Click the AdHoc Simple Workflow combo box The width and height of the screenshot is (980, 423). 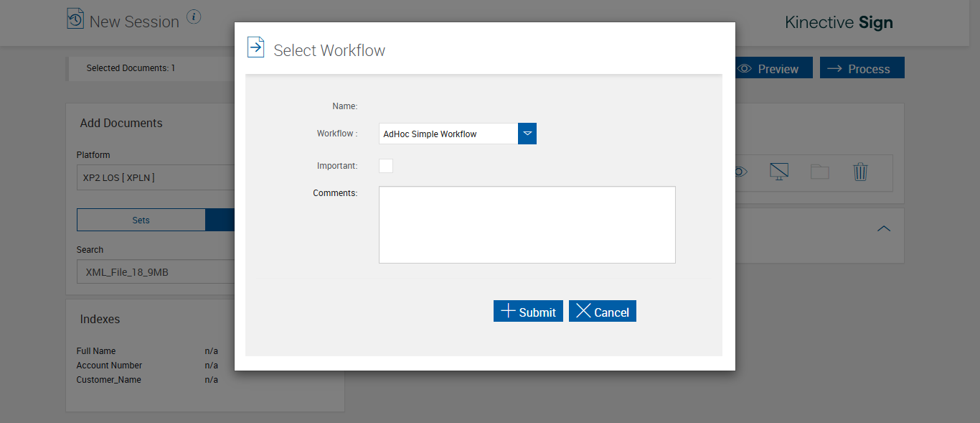(448, 134)
